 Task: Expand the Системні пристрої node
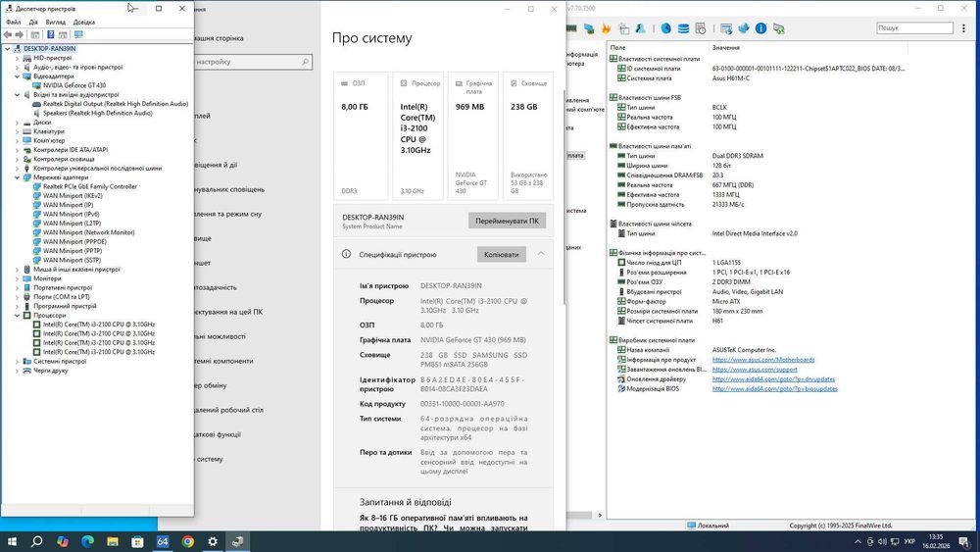(17, 362)
